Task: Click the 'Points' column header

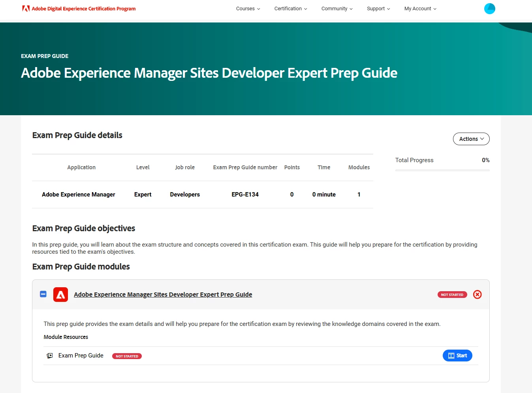Action: click(x=292, y=167)
